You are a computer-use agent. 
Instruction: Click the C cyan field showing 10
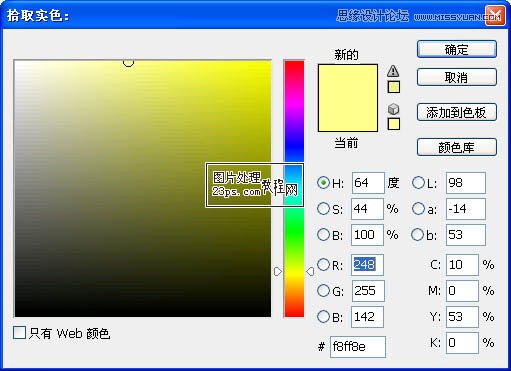coord(462,265)
